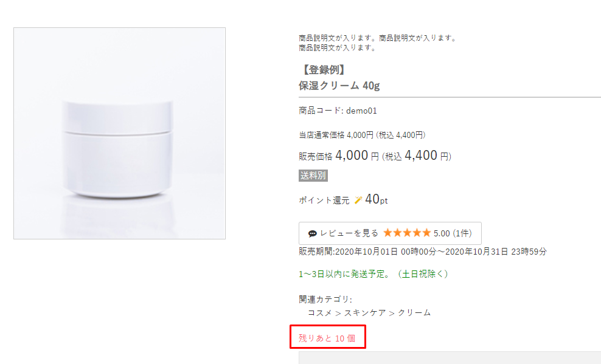Click the speech bubble review icon
601x364 pixels.
click(313, 233)
